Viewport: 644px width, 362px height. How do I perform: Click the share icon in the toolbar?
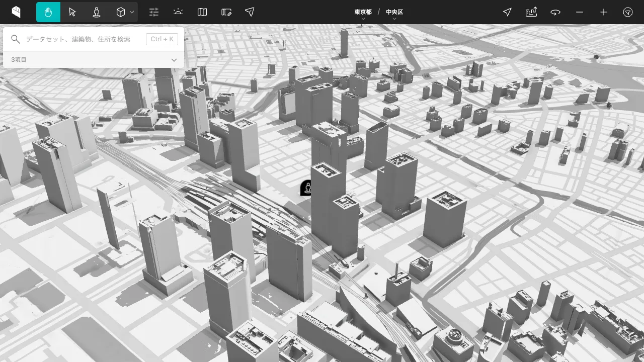tap(250, 12)
